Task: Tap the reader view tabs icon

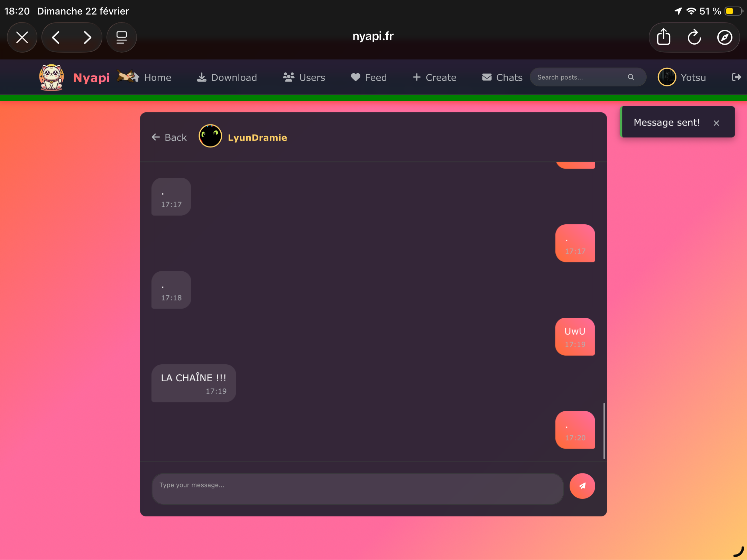Action: (x=121, y=37)
